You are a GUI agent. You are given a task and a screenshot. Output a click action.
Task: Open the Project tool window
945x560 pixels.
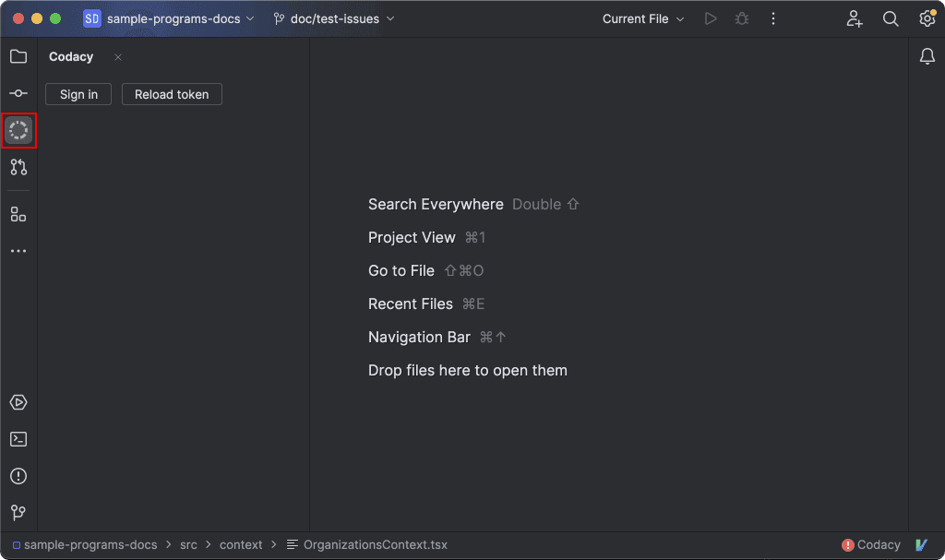point(18,56)
